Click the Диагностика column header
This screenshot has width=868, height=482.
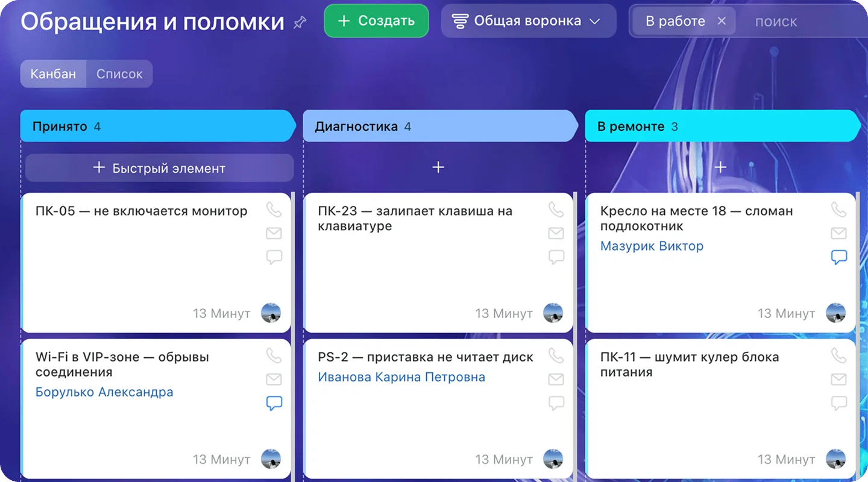pyautogui.click(x=440, y=127)
